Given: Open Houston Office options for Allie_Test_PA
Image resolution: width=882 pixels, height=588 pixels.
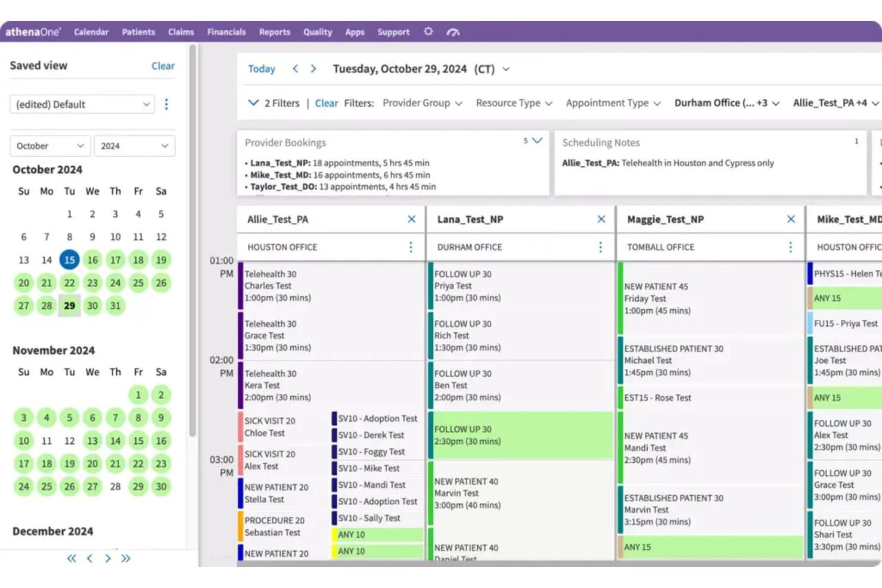Looking at the screenshot, I should [x=411, y=247].
